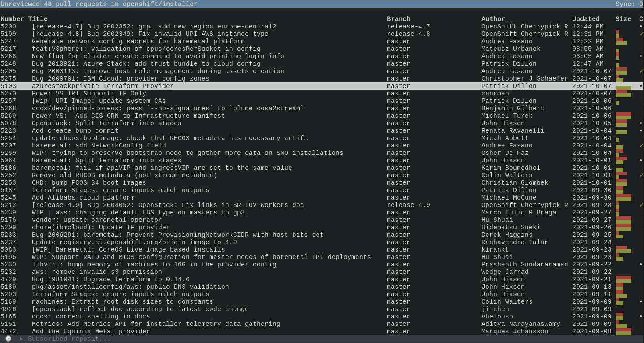Click the checkmark on PR 5212 row

(641, 205)
